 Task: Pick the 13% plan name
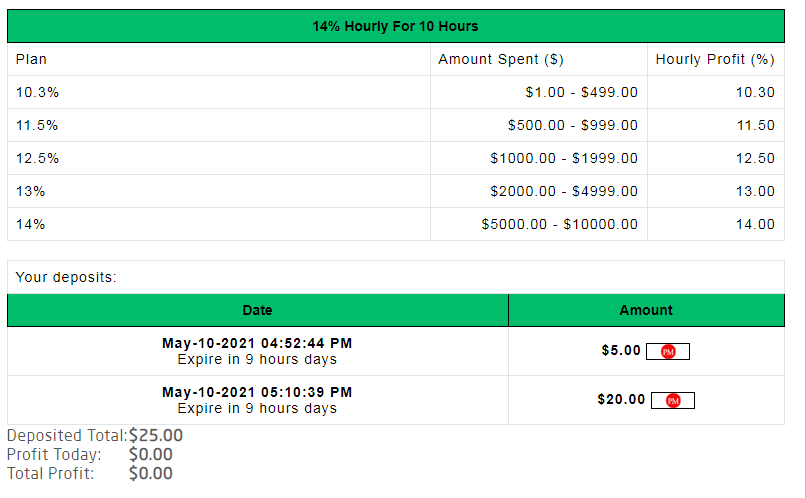31,191
